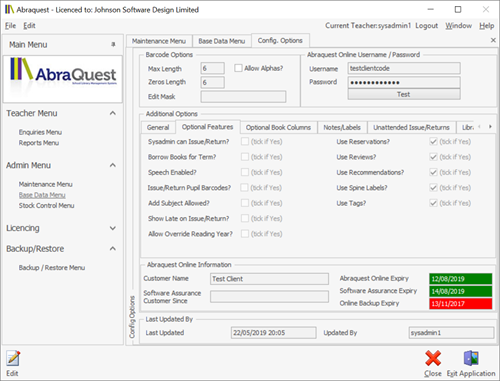The height and width of the screenshot is (381, 500).
Task: Tick Show Late on Issue/Return checkbox
Action: (x=245, y=218)
